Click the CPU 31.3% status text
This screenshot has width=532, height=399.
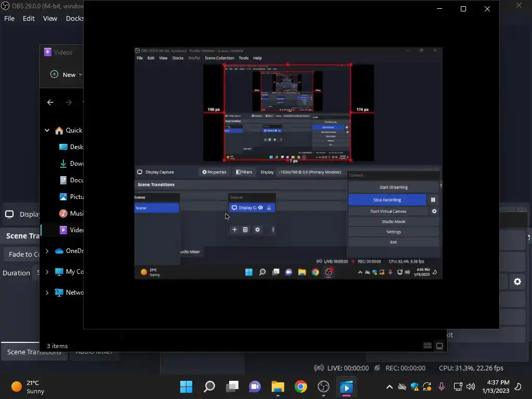click(x=471, y=368)
